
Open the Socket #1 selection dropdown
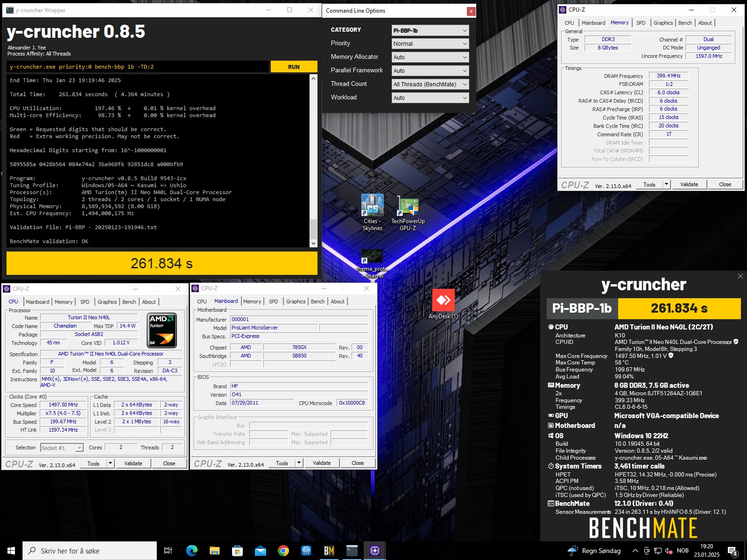pos(62,448)
